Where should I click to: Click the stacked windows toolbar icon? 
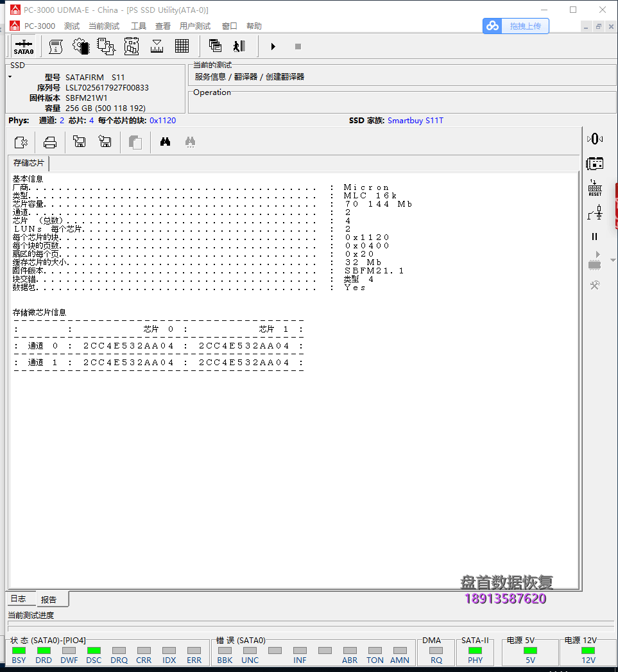pos(215,46)
